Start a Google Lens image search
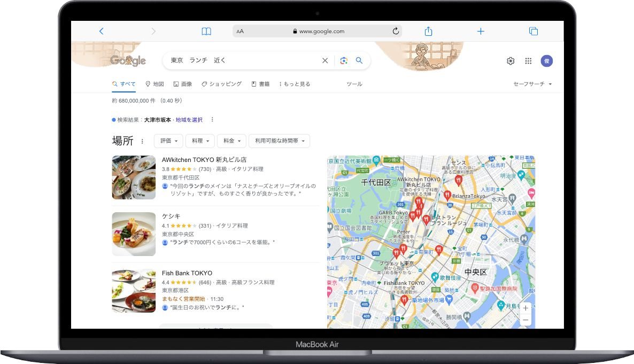Screen dimensions: 634x364 tap(344, 60)
